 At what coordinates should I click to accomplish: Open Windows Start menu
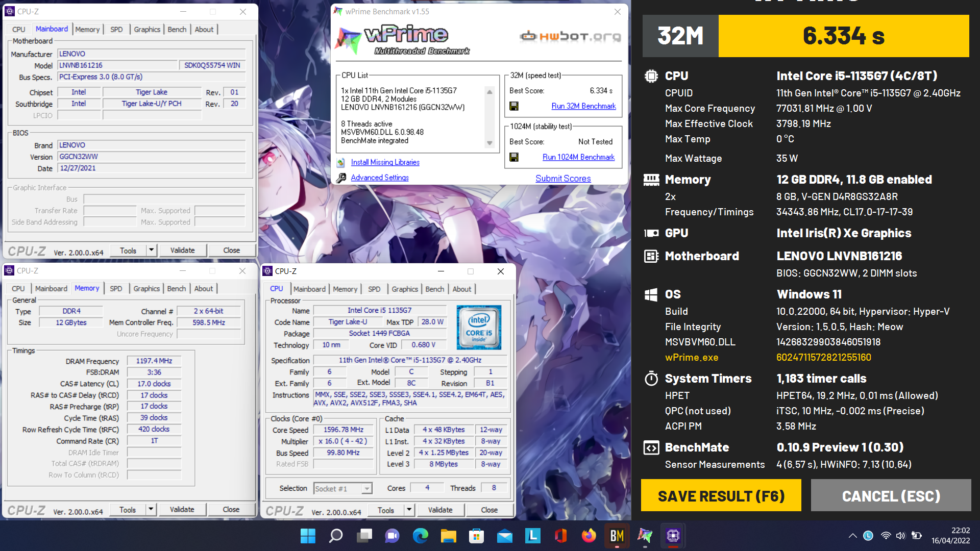click(308, 536)
